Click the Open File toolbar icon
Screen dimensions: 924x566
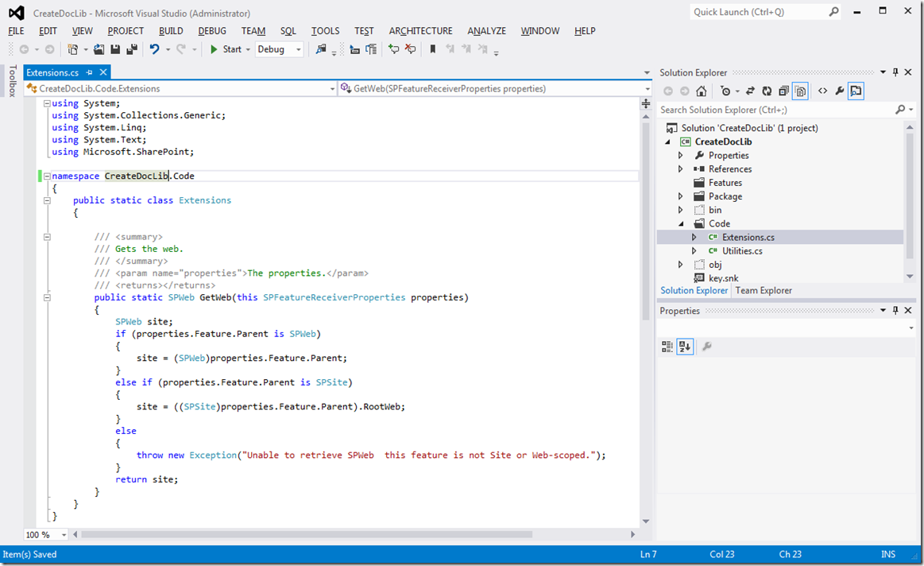point(99,49)
